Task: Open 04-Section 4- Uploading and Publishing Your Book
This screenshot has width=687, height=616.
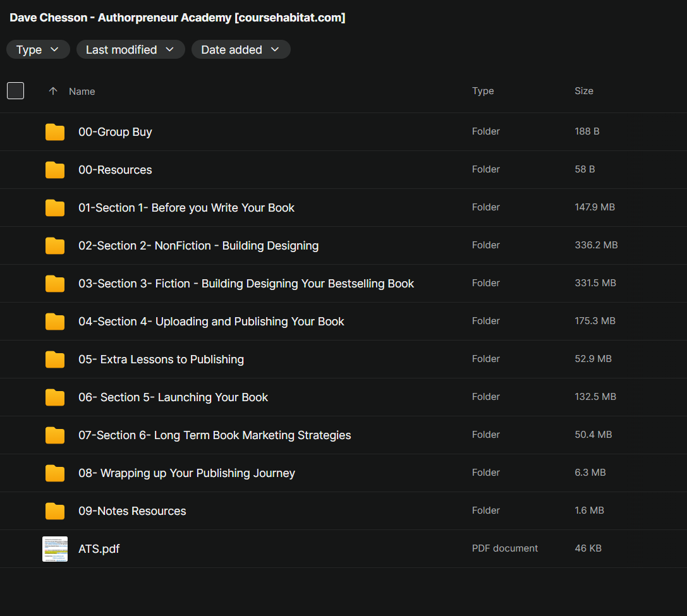Action: pos(211,321)
